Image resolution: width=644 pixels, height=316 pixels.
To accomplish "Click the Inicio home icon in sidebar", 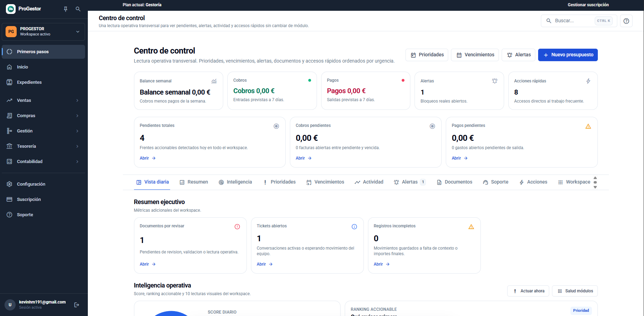I will (x=9, y=67).
